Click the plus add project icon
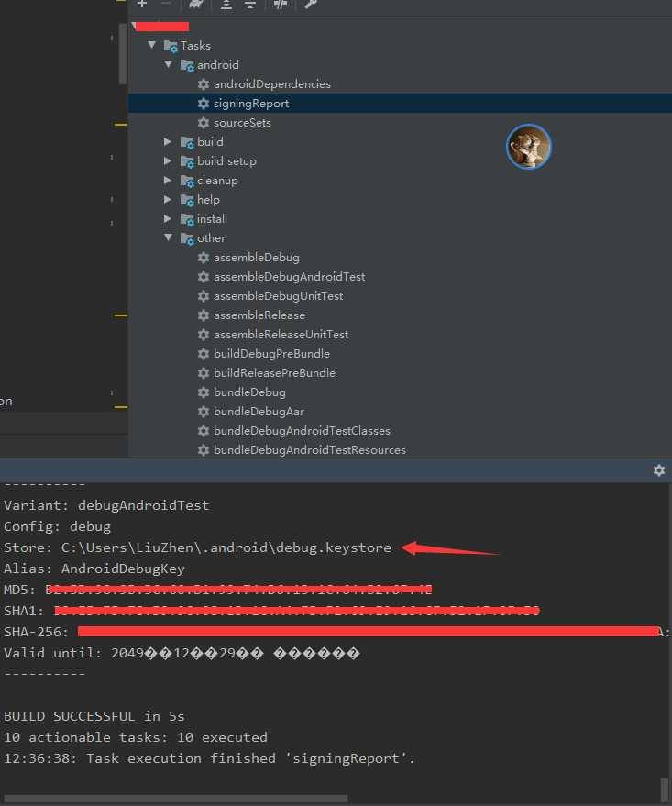This screenshot has width=672, height=806. pyautogui.click(x=142, y=4)
